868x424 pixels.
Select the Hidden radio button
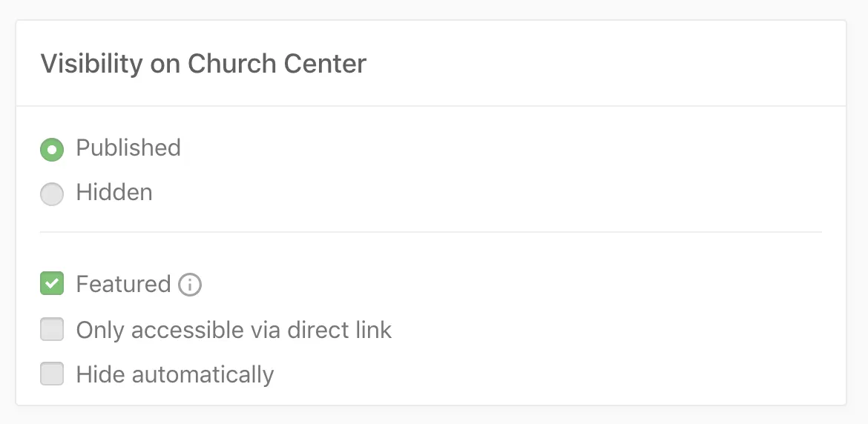pos(52,195)
